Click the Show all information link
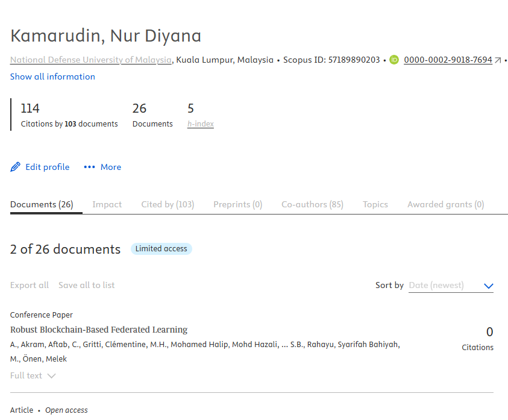Viewport: 508px width, 420px height. click(52, 77)
